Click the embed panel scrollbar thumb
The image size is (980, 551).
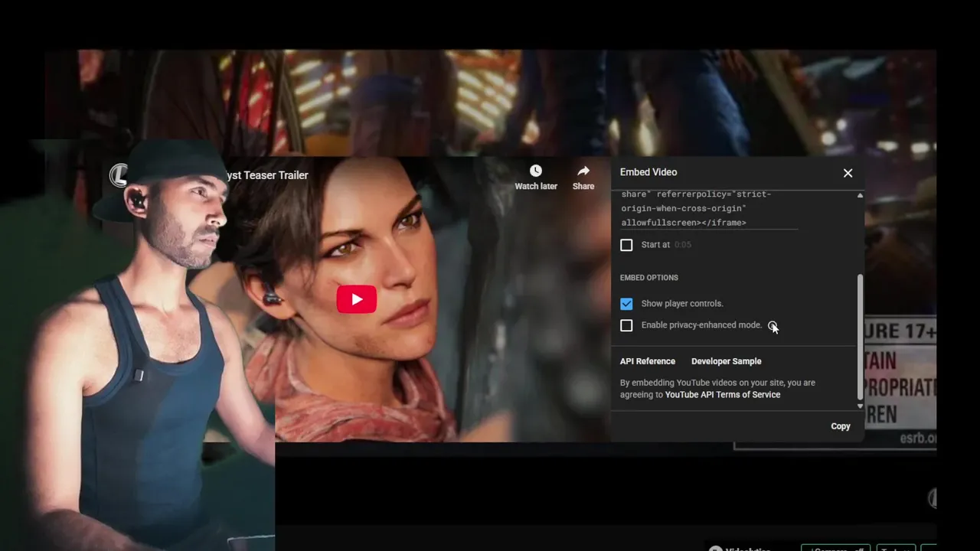[860, 335]
